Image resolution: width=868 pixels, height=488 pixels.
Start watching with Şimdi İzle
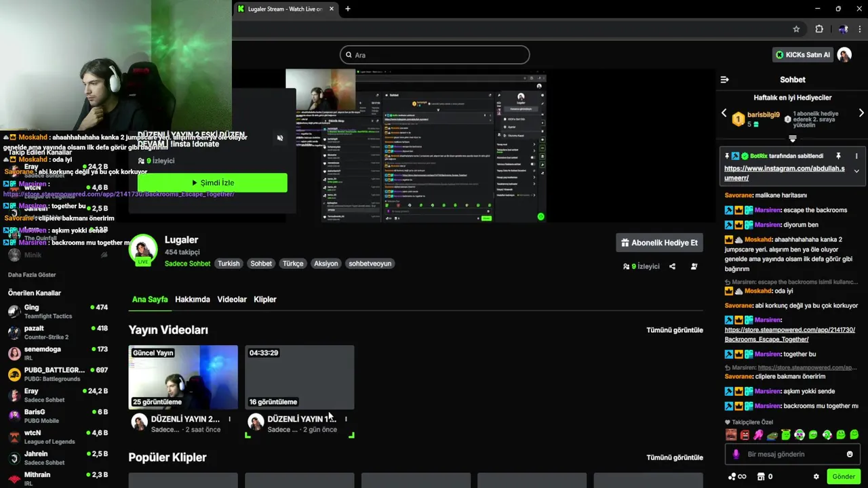[212, 183]
